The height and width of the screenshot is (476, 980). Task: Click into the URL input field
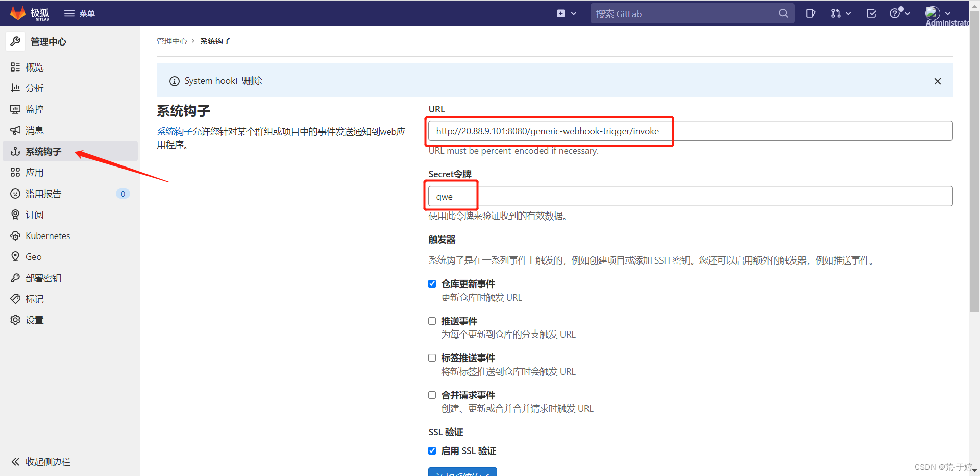coord(690,131)
